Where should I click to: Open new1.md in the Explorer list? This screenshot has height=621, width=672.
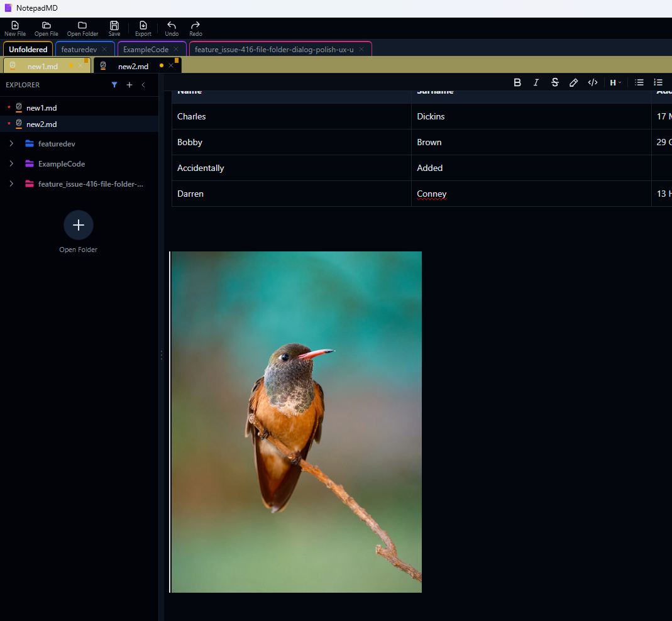click(x=79, y=107)
